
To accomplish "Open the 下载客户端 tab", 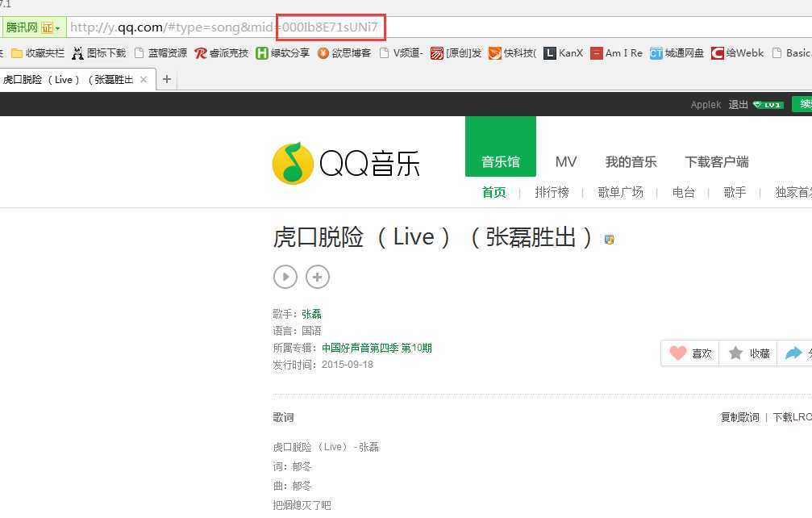I will coord(717,161).
